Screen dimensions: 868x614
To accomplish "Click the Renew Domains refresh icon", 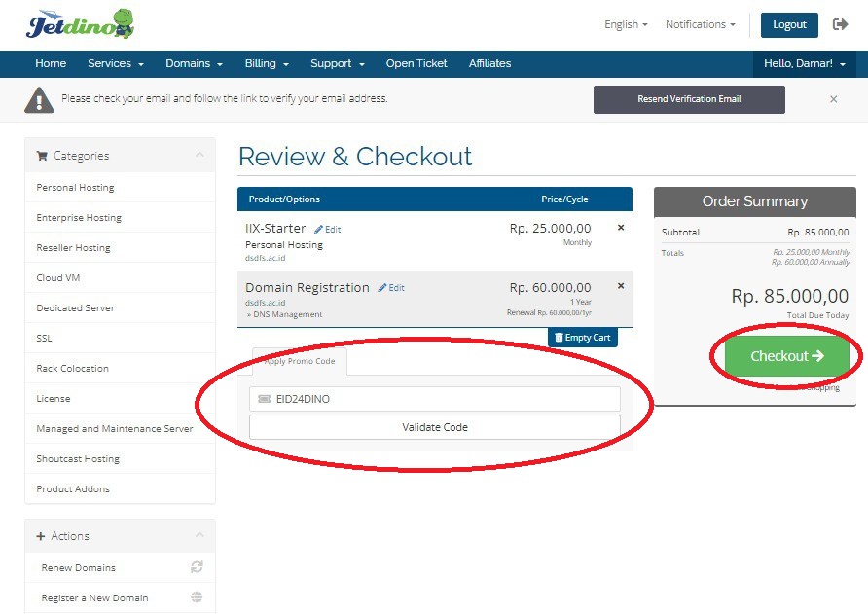I will [197, 567].
